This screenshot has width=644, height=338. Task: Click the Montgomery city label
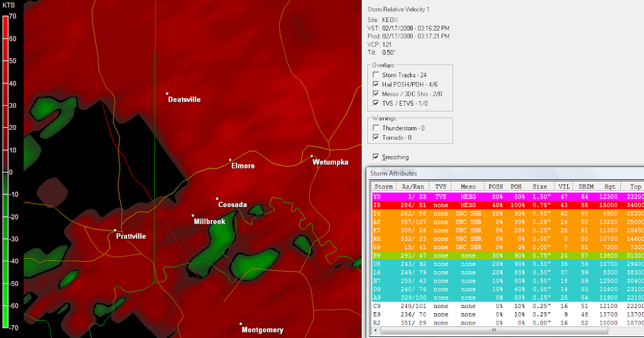(x=262, y=330)
